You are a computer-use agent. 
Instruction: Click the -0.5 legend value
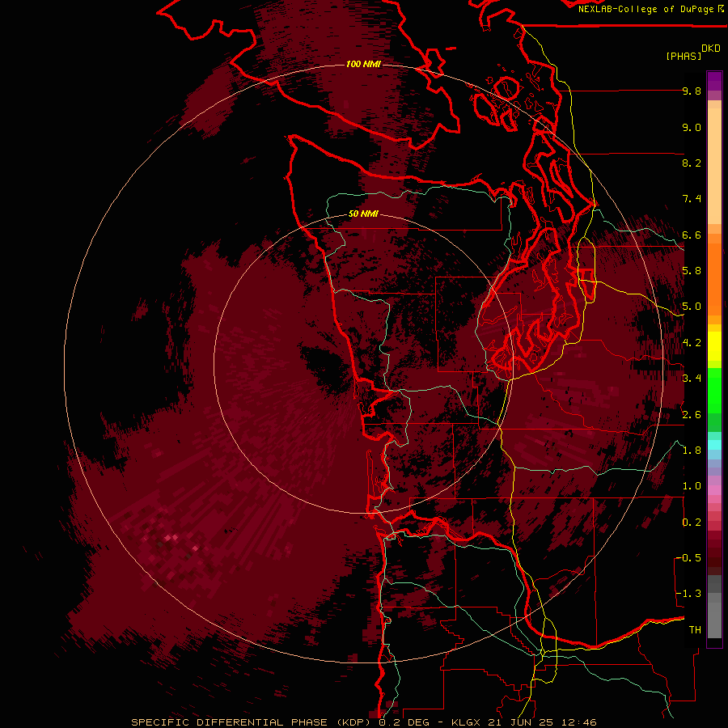(x=688, y=558)
